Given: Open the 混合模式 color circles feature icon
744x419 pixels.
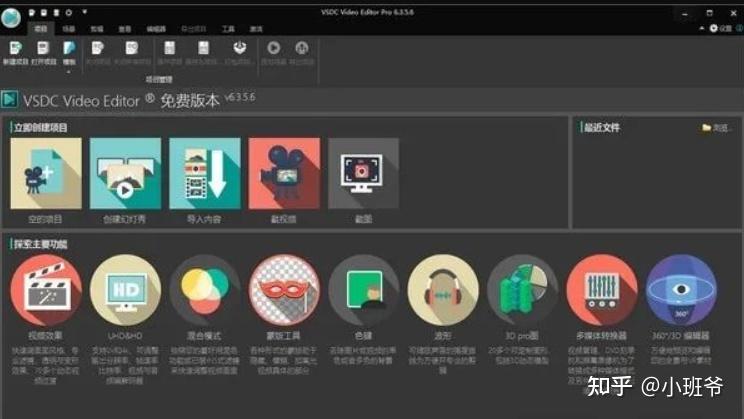Looking at the screenshot, I should [x=205, y=290].
